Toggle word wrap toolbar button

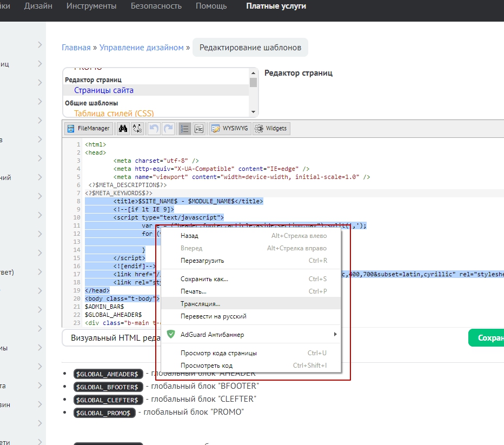199,129
